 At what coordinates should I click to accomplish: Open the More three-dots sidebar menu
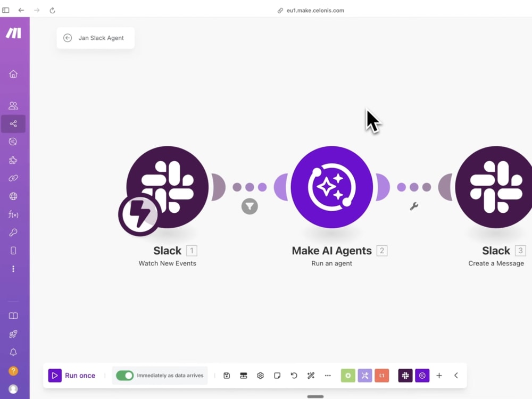[x=13, y=269]
